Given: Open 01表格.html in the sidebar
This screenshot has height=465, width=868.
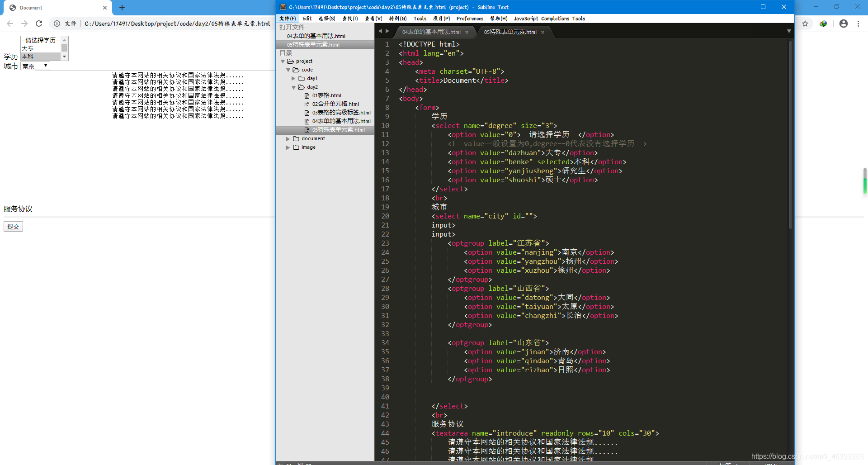Looking at the screenshot, I should pos(326,95).
